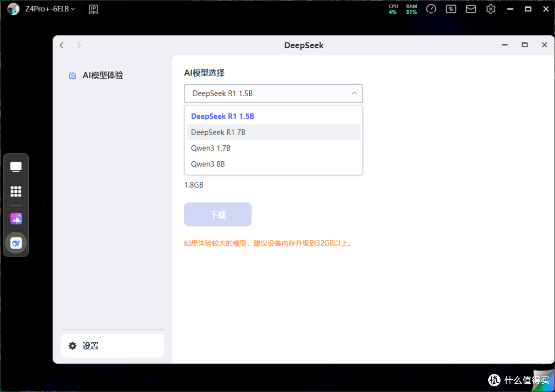Choose Qwen3 8B option
The image size is (555, 392).
(x=273, y=164)
